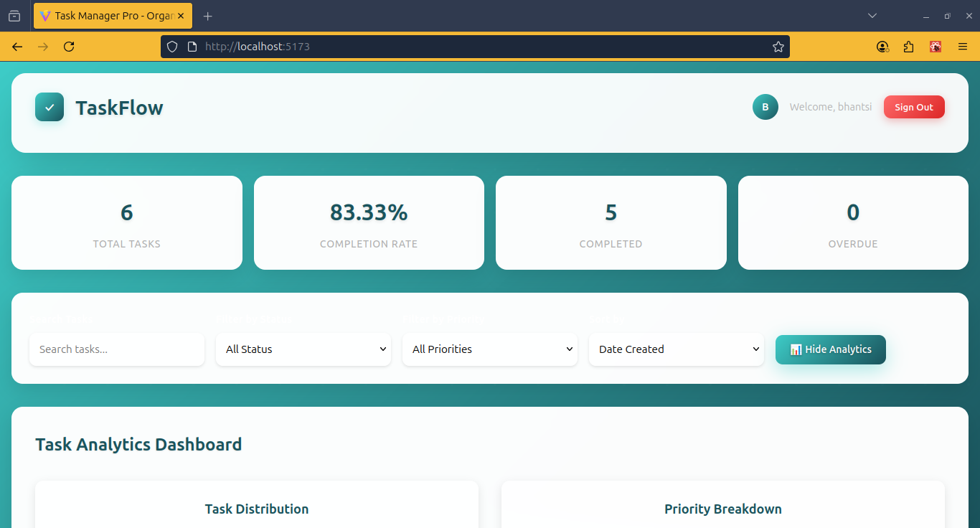Viewport: 980px width, 528px height.
Task: Click the TaskFlow checkmark logo
Action: click(49, 107)
